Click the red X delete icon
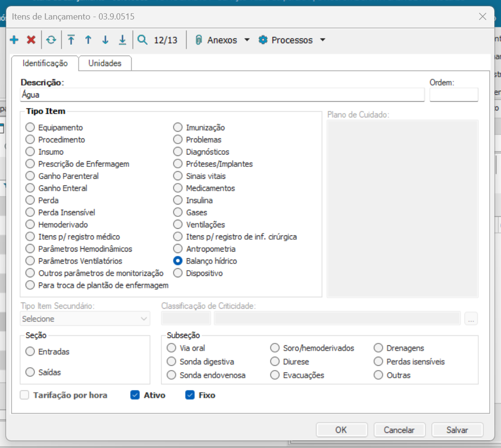This screenshot has width=501, height=448. coord(31,40)
